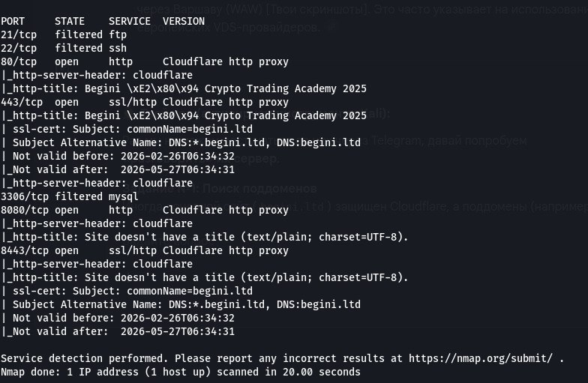Click the 8080/tcp open http line
This screenshot has height=383, width=588.
tap(145, 210)
